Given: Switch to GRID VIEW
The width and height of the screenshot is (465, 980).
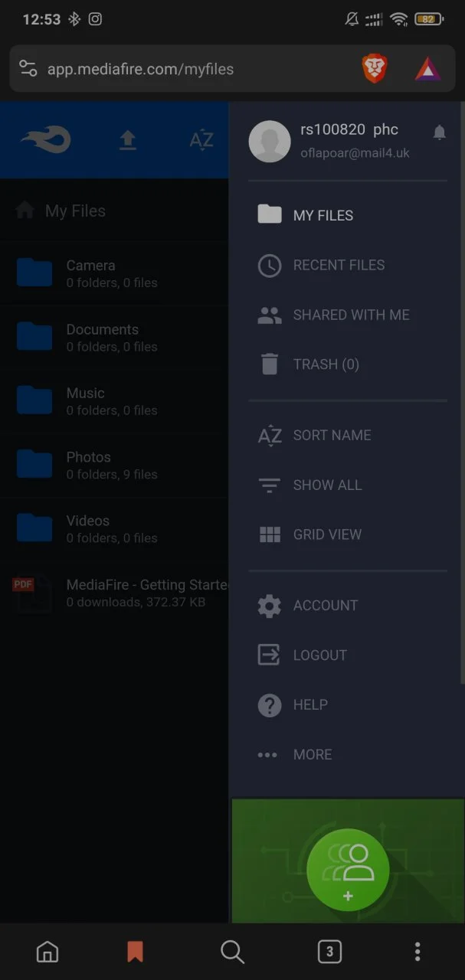Looking at the screenshot, I should point(348,534).
